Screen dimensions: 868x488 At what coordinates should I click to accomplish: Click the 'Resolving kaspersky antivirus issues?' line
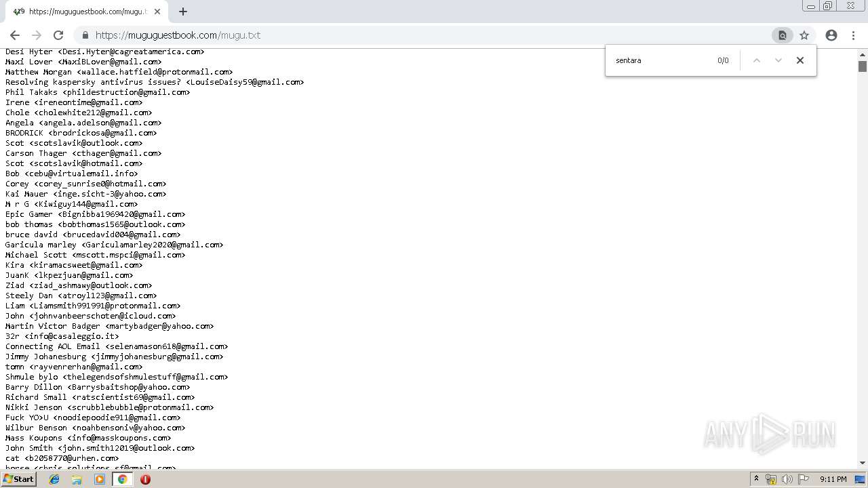(x=155, y=82)
